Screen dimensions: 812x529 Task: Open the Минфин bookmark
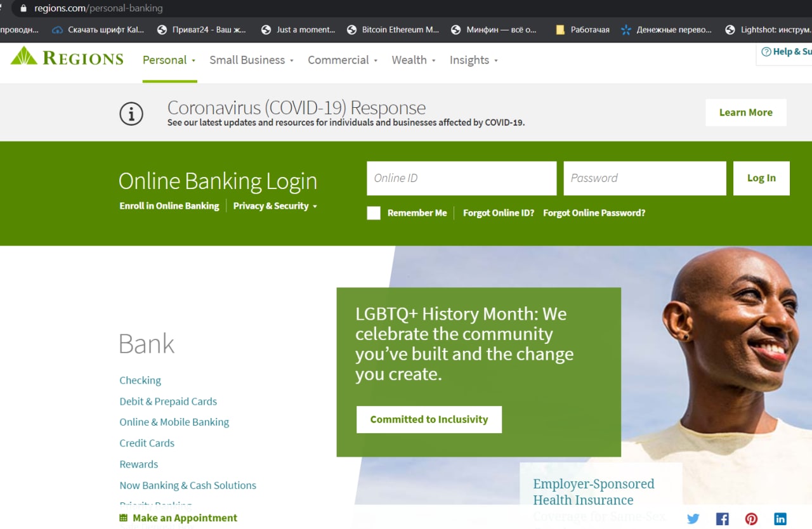click(494, 29)
